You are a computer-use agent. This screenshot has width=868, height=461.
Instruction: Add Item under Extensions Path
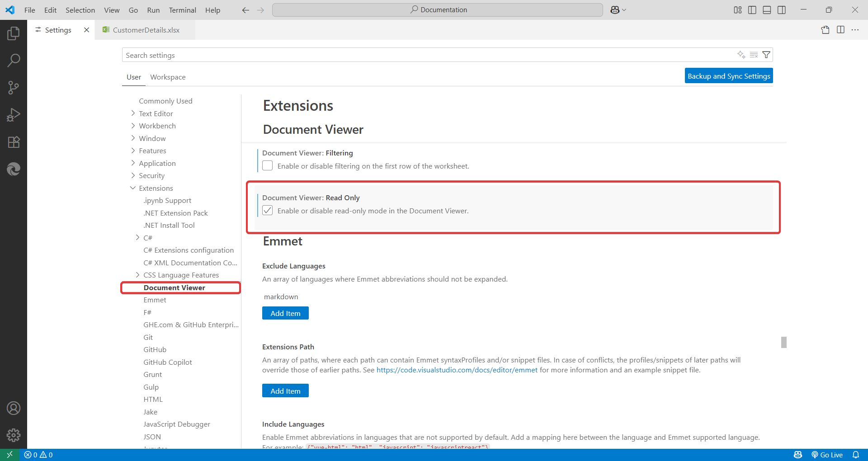285,391
